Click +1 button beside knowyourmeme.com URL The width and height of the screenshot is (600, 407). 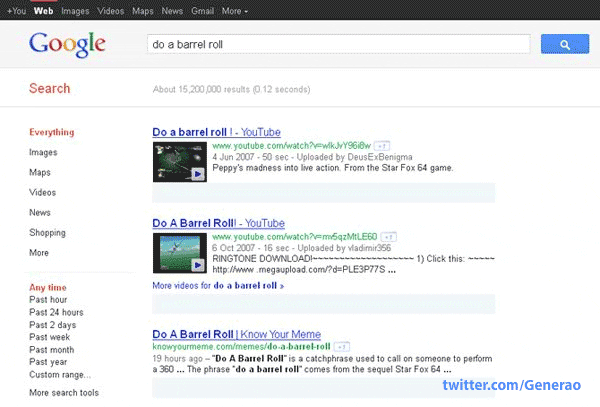pos(342,347)
